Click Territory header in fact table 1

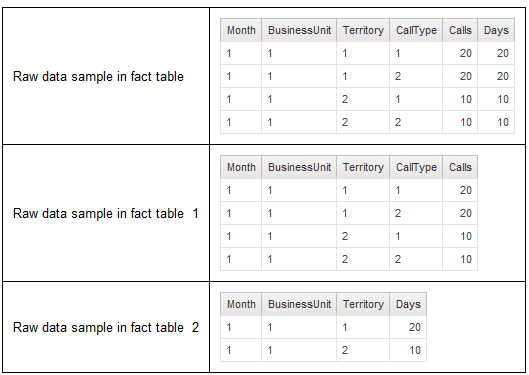coord(363,167)
